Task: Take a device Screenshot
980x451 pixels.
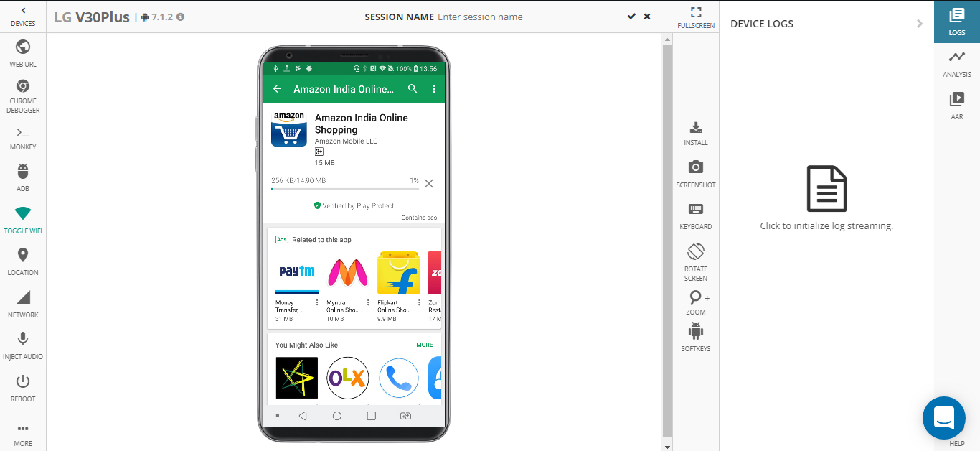Action: click(696, 175)
